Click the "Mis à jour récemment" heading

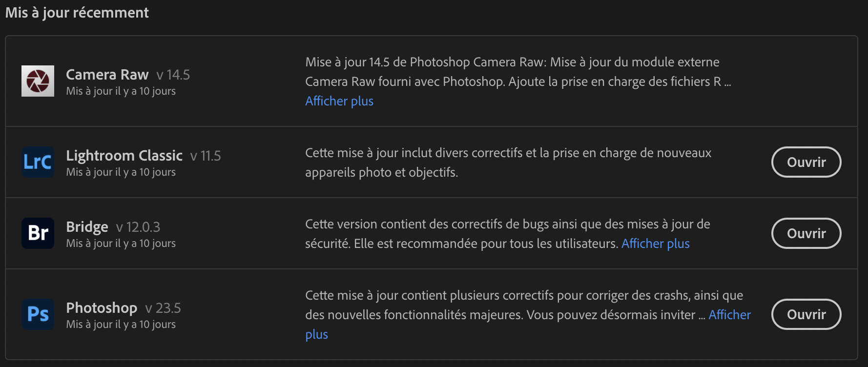point(77,13)
